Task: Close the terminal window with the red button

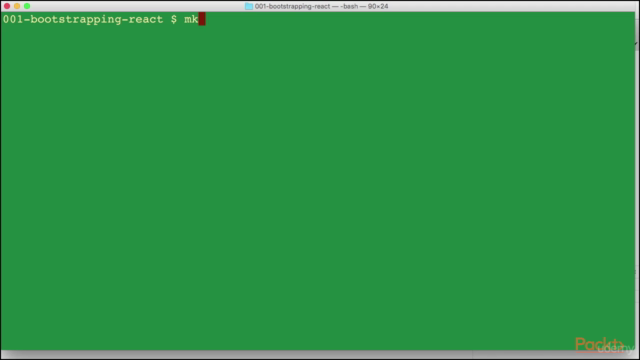Action: (x=7, y=6)
